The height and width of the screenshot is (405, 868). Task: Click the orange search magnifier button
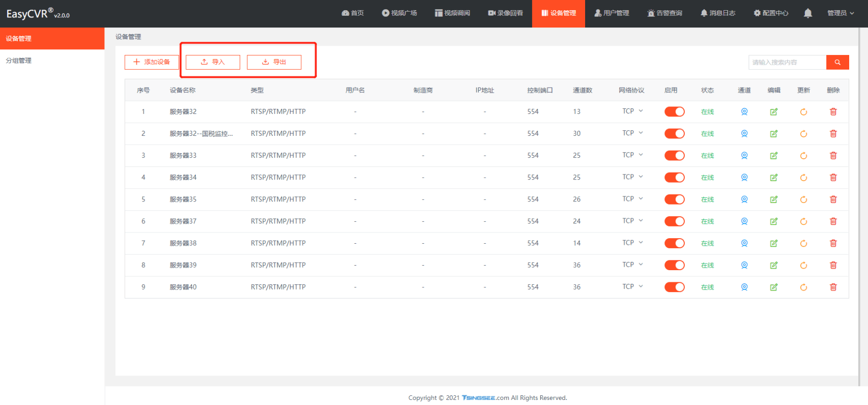pos(837,62)
